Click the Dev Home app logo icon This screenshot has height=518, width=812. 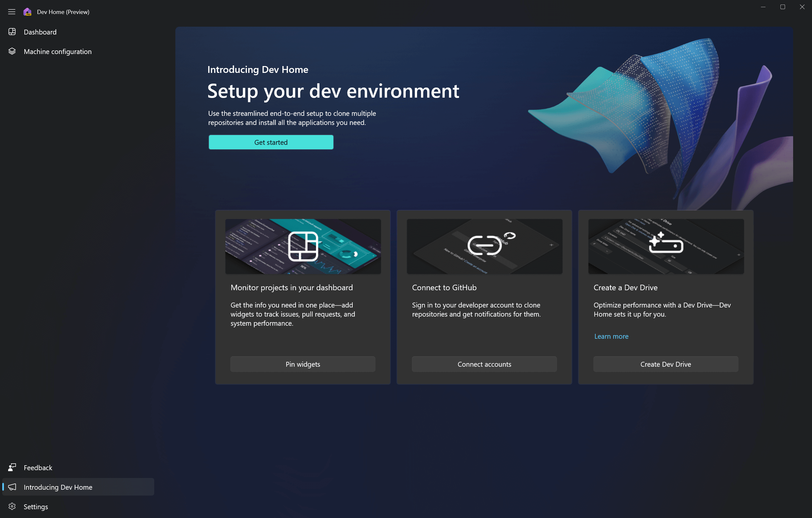coord(27,11)
